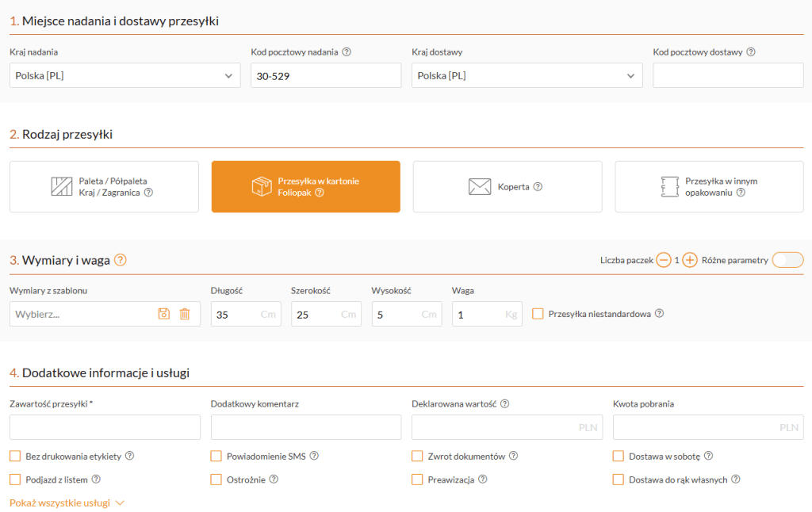Image resolution: width=812 pixels, height=512 pixels.
Task: Expand Pokaż wszystkie usługi
Action: [67, 502]
